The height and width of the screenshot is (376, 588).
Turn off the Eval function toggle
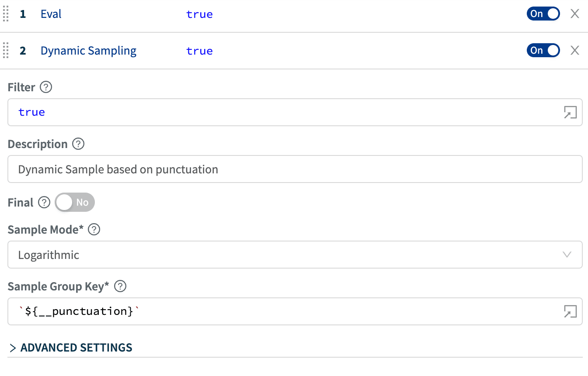543,14
